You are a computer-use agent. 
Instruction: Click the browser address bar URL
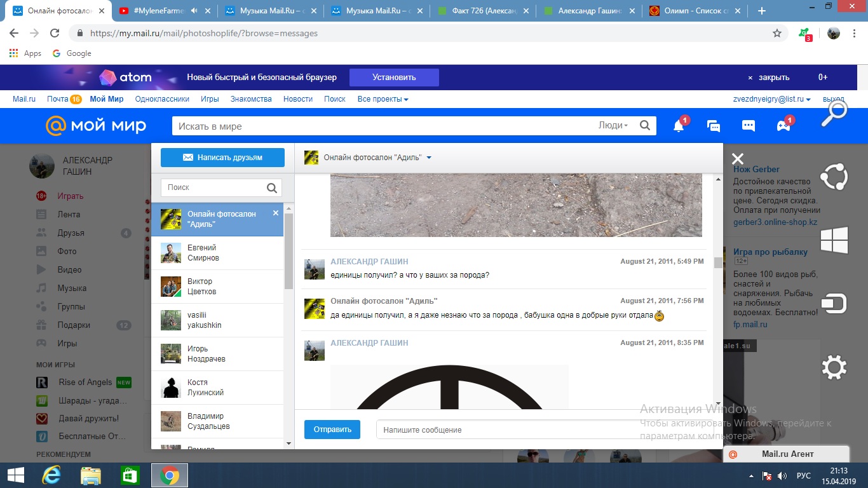(x=204, y=33)
